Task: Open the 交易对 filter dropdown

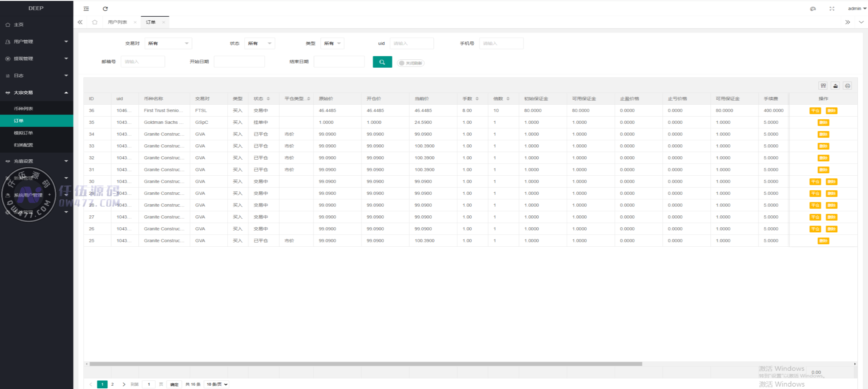Action: click(x=168, y=43)
